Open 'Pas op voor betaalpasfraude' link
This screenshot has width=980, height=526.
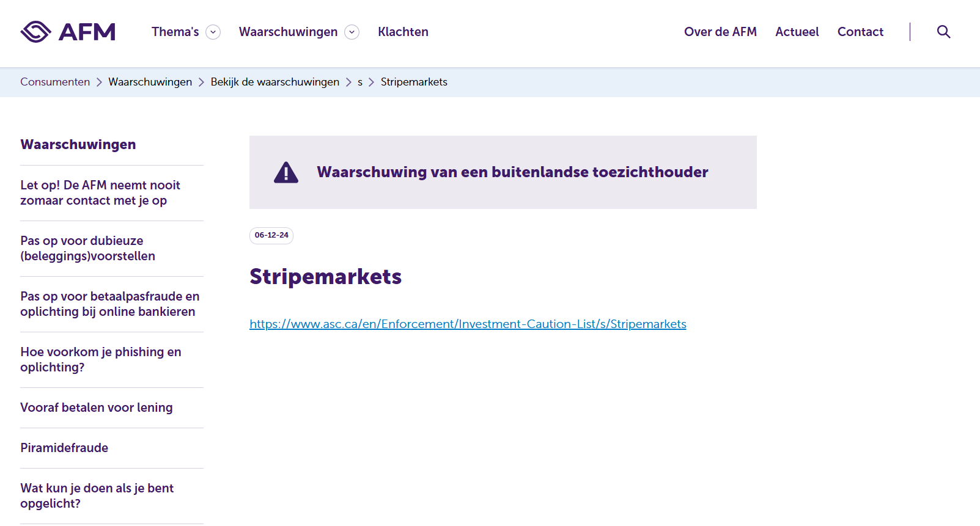pyautogui.click(x=110, y=304)
